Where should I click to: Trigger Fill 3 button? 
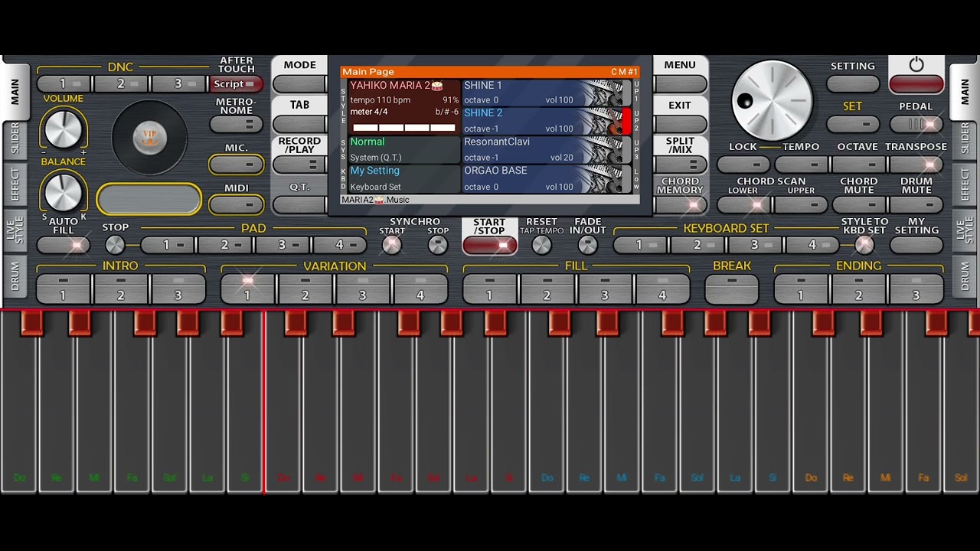pyautogui.click(x=605, y=289)
